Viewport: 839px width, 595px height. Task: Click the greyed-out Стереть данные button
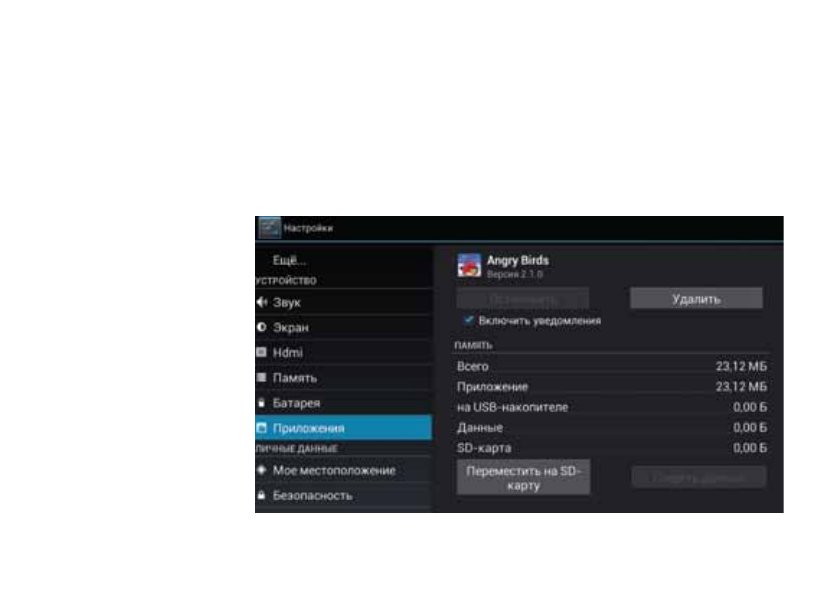click(x=699, y=477)
